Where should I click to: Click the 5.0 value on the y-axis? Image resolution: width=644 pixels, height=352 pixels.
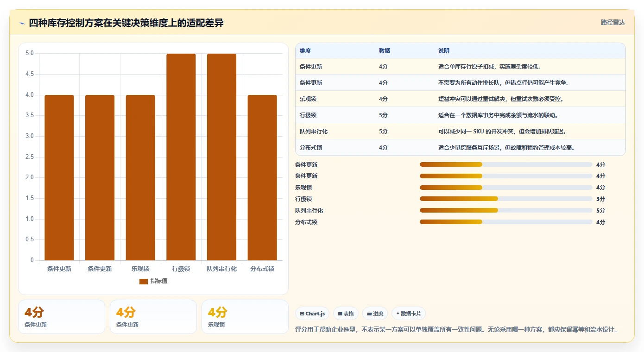point(30,53)
